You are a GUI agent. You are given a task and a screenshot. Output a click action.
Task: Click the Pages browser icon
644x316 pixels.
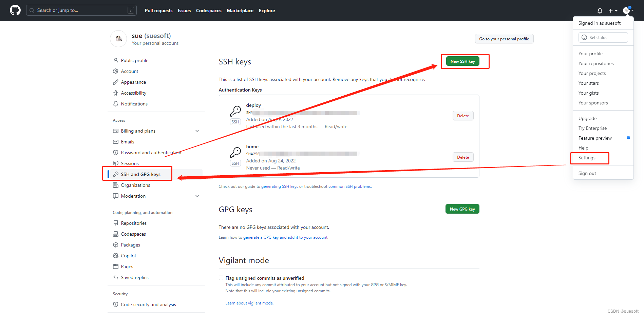116,266
